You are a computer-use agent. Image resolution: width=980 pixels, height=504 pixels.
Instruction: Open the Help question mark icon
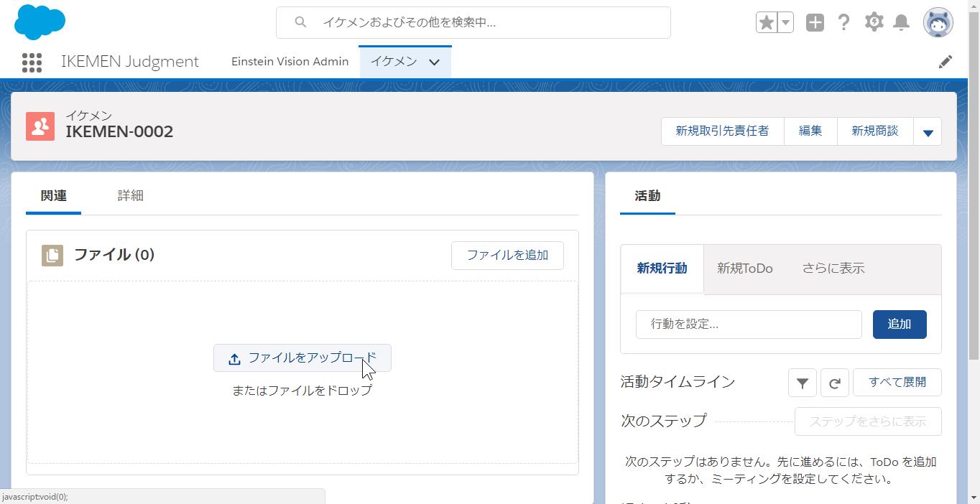click(x=844, y=22)
